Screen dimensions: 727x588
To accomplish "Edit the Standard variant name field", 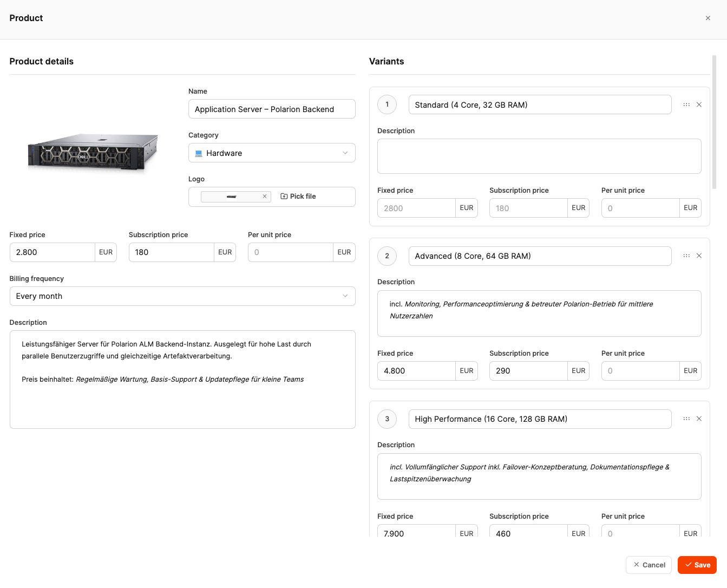I will (x=540, y=104).
